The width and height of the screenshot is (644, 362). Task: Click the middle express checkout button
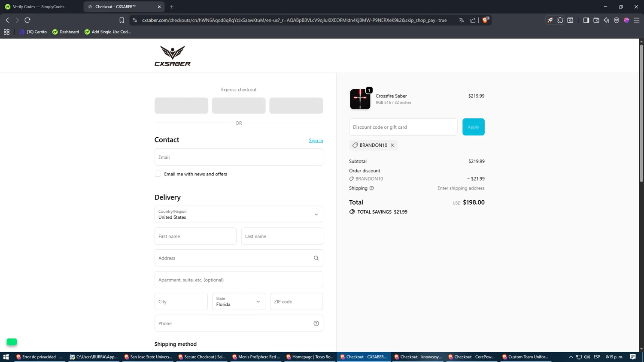tap(239, 106)
